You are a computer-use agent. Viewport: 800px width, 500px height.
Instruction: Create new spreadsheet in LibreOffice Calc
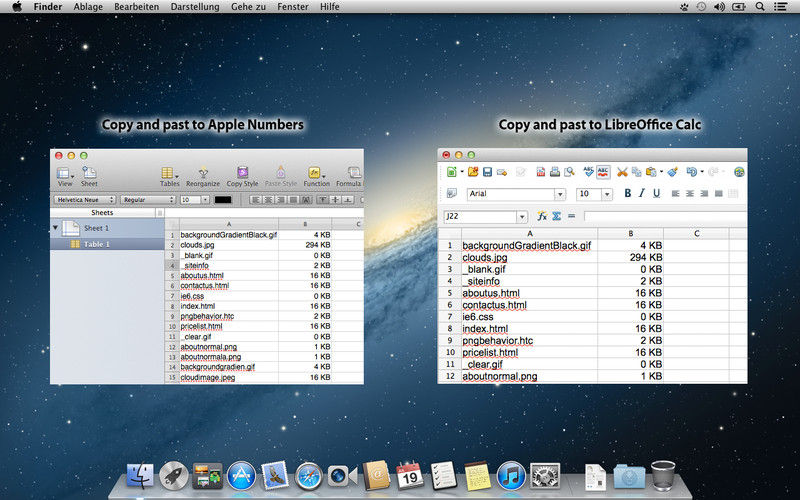coord(452,172)
